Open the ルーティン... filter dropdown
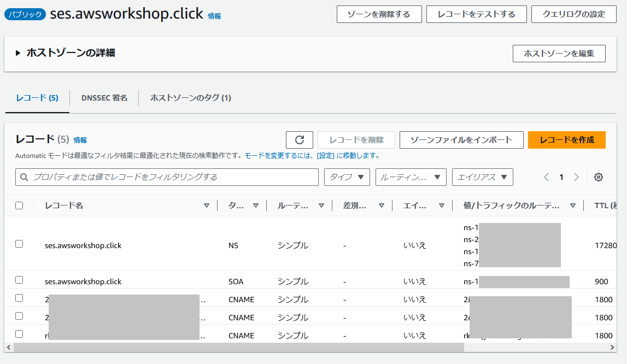The width and height of the screenshot is (627, 364). 411,177
